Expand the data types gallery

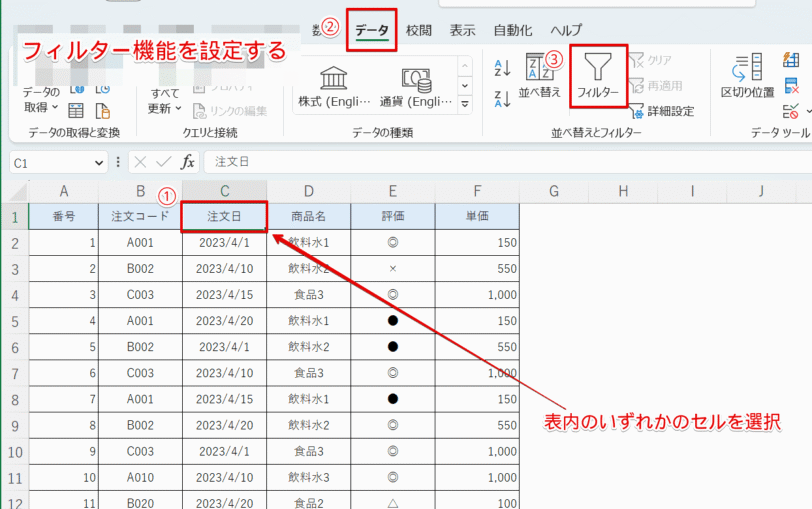(465, 104)
